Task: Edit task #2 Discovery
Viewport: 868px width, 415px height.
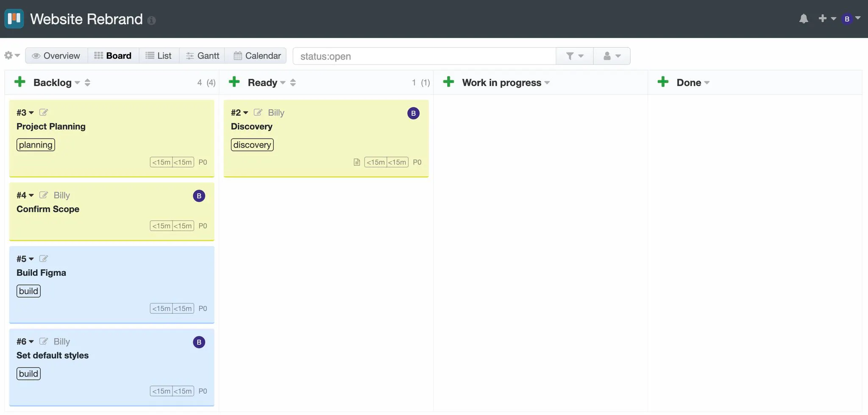Action: pyautogui.click(x=258, y=112)
